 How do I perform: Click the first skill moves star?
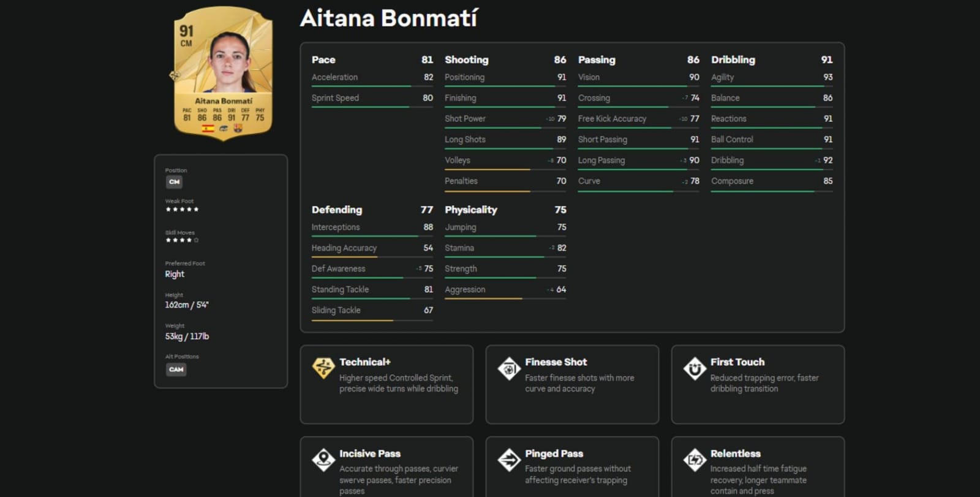tap(168, 239)
